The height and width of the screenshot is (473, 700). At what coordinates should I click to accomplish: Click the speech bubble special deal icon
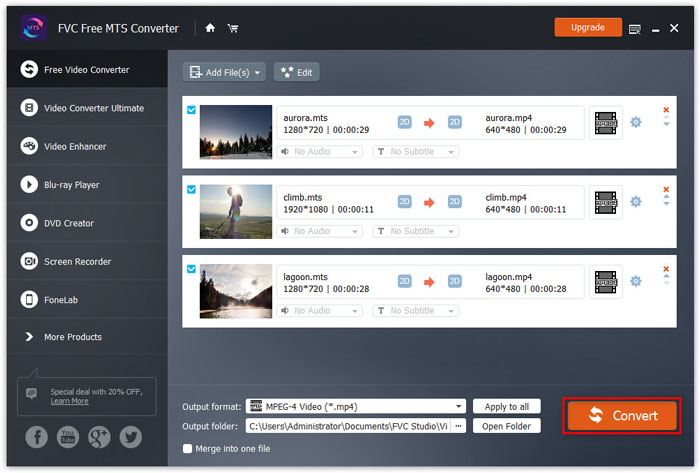click(x=31, y=393)
